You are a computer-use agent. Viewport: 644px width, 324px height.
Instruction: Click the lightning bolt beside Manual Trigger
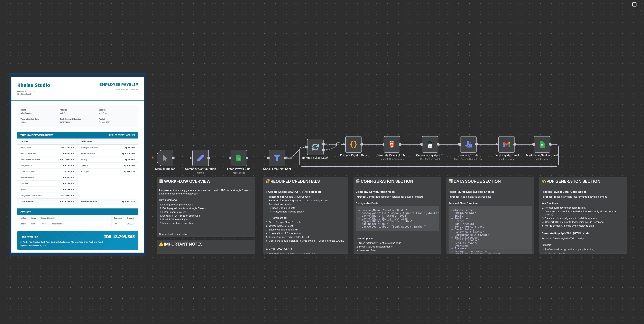click(x=152, y=158)
